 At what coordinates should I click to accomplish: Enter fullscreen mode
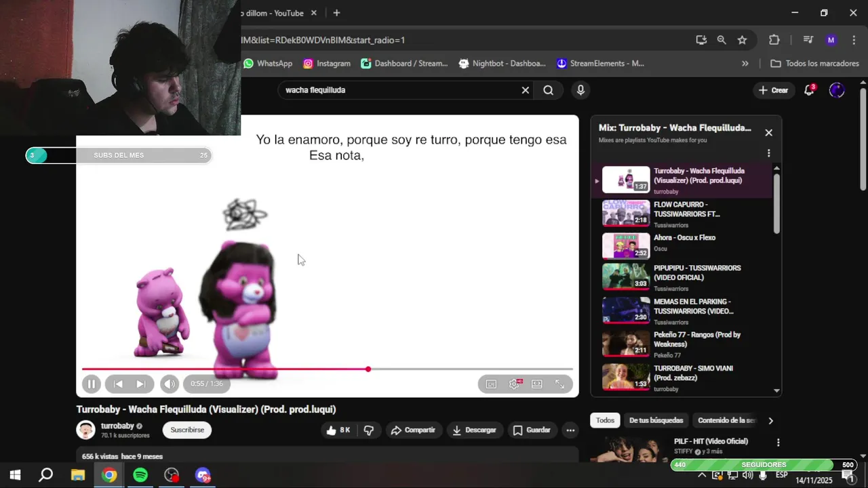tap(560, 384)
